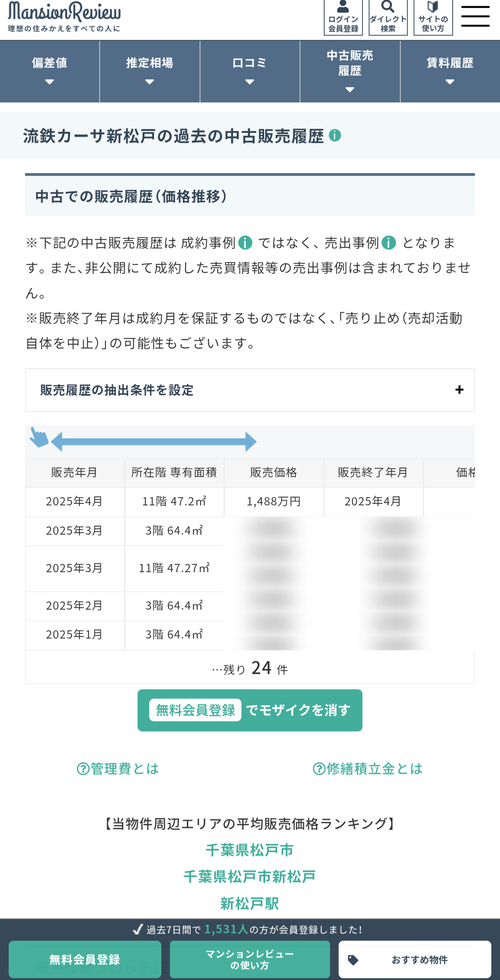500x980 pixels.
Task: Open the 管理費とは link
Action: (x=118, y=769)
